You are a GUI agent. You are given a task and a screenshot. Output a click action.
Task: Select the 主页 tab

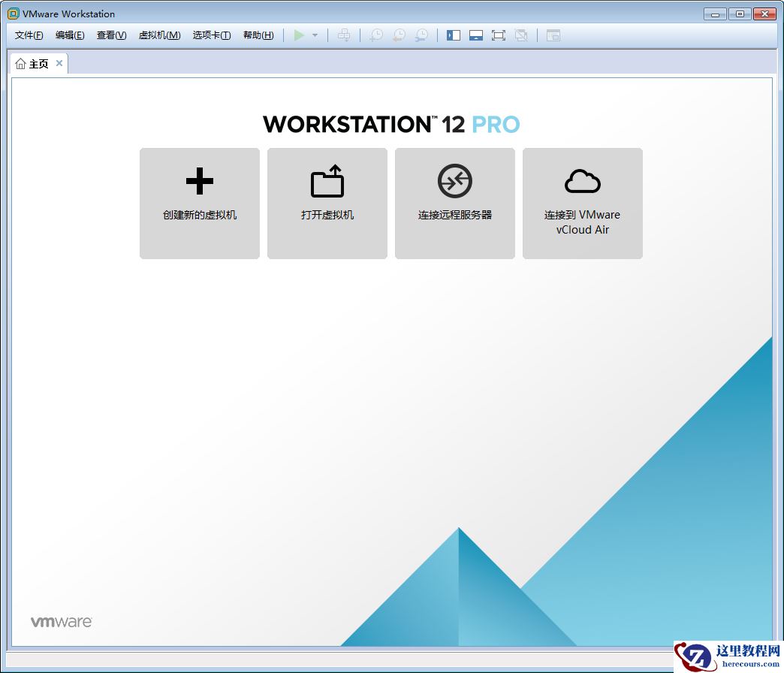coord(39,63)
